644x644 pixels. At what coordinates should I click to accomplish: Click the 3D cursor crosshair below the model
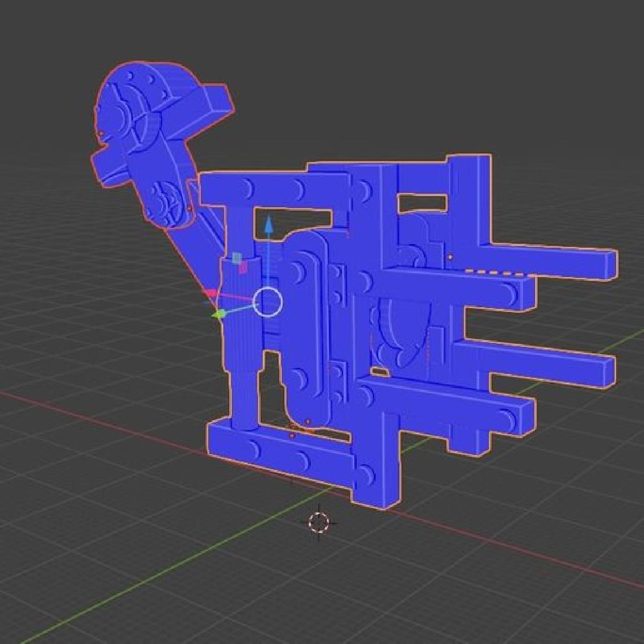point(319,522)
